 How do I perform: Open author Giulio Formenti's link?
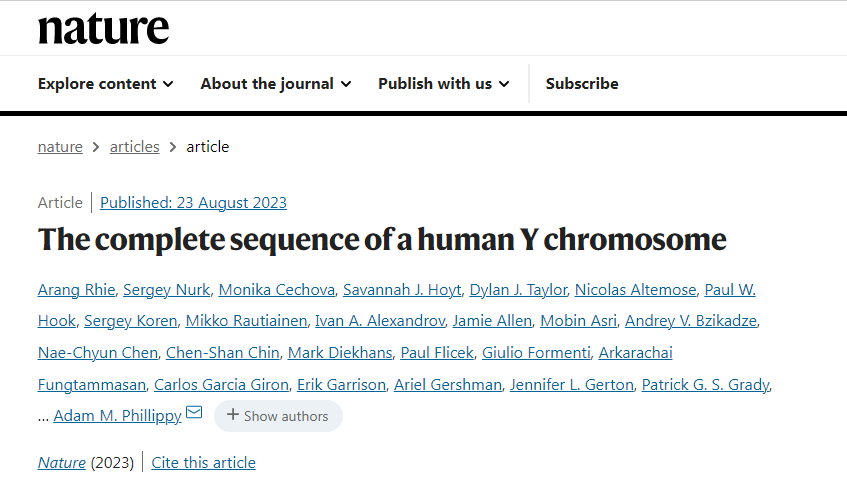(536, 353)
